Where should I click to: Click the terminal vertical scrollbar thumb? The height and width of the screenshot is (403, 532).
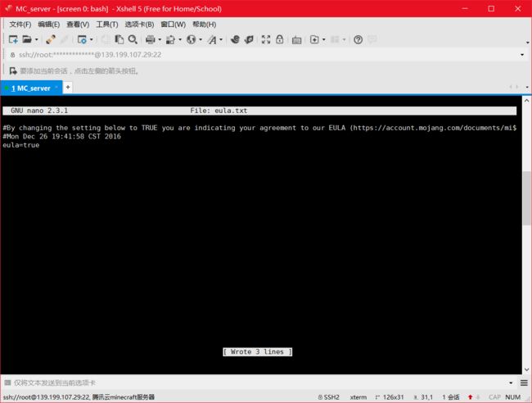pyautogui.click(x=526, y=198)
